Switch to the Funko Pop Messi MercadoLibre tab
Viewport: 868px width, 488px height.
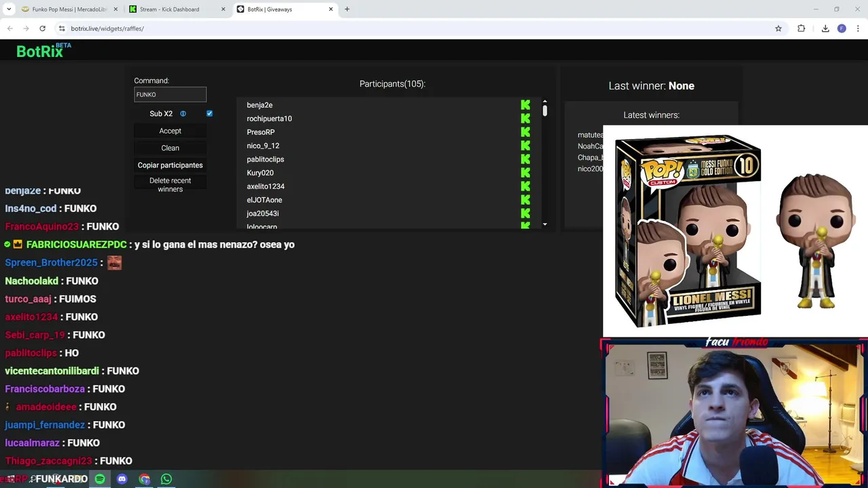pos(69,9)
